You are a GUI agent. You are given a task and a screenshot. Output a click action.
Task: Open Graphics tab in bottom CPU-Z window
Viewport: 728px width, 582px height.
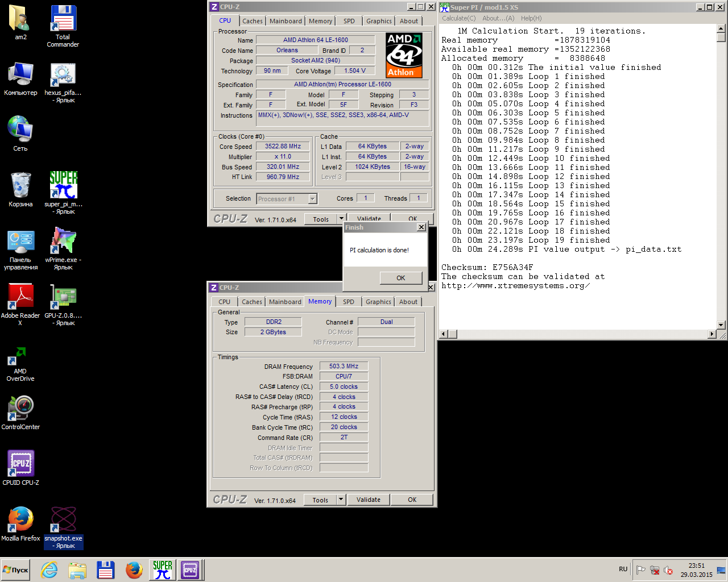(x=378, y=302)
